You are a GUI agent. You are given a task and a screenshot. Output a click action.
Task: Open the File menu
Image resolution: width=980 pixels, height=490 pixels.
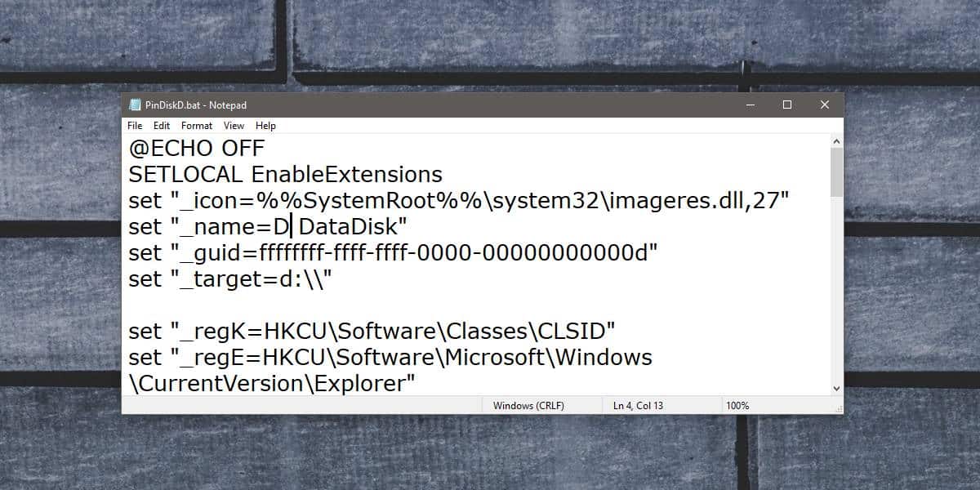134,126
